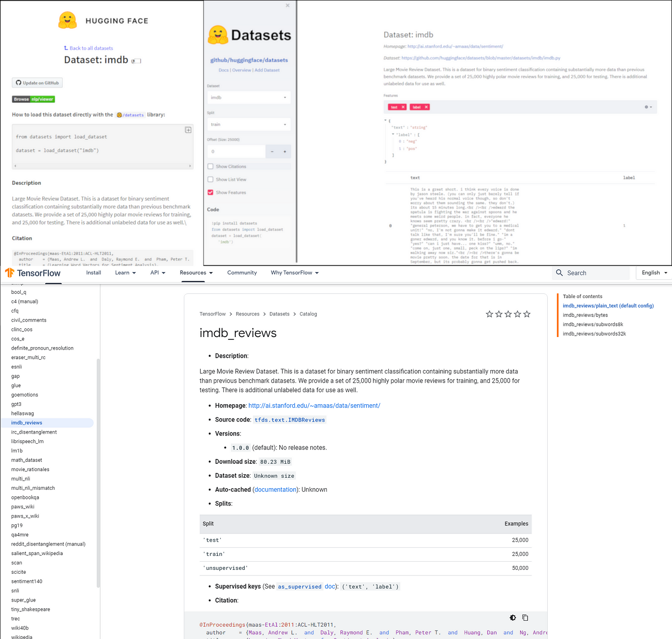Click the Hugging Face emoji logo
Screen dimensions: 672x639
click(x=67, y=20)
